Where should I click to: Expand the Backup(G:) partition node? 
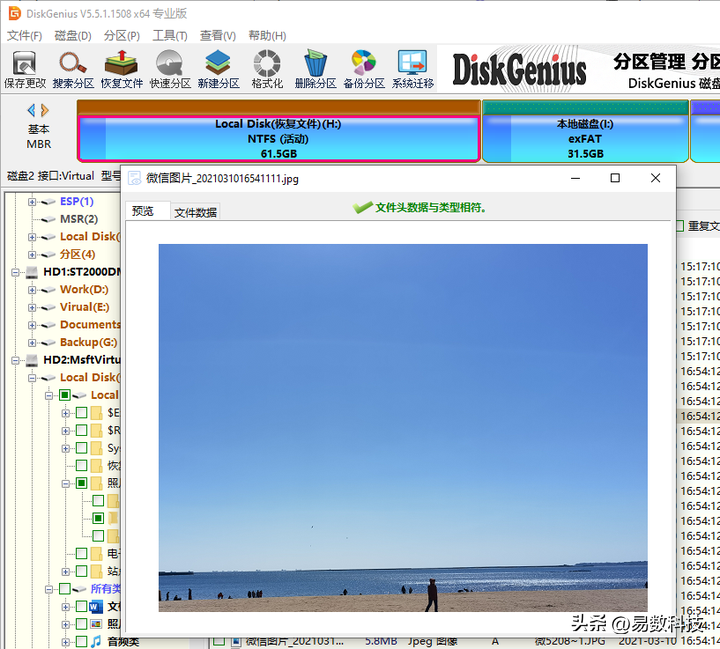pyautogui.click(x=32, y=343)
